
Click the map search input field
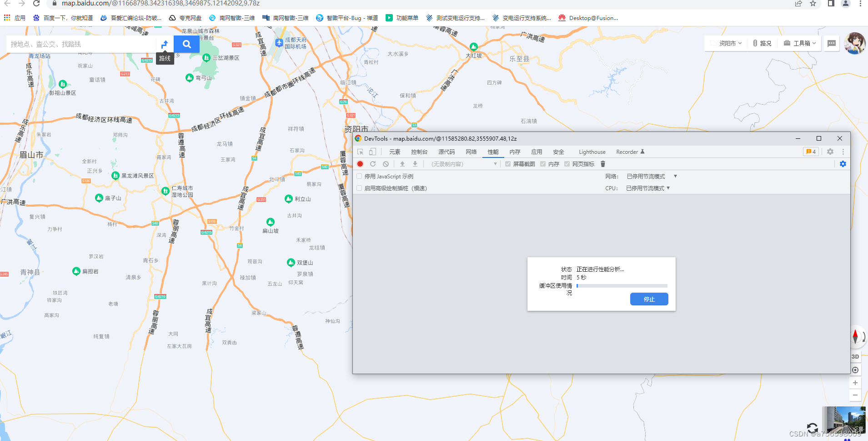coord(82,44)
